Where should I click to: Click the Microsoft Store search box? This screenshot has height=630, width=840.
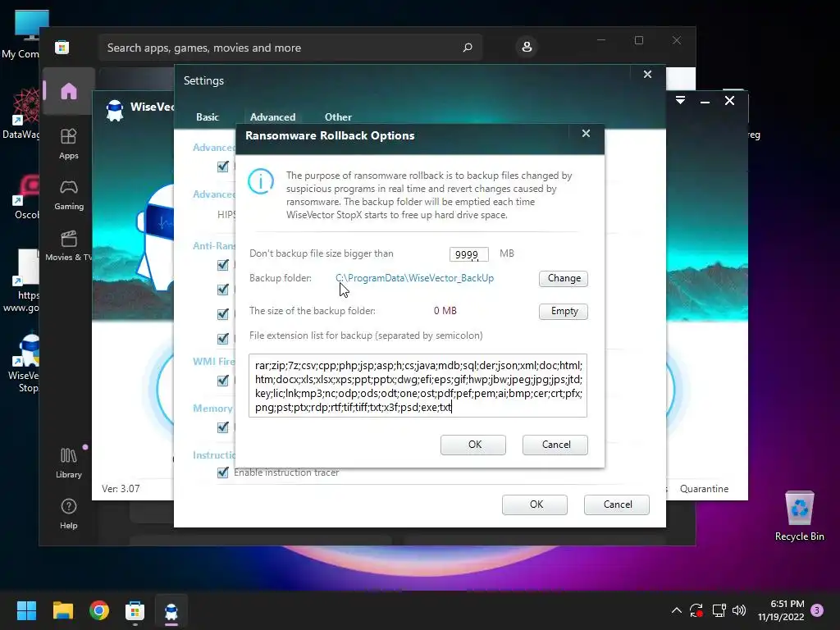[290, 48]
